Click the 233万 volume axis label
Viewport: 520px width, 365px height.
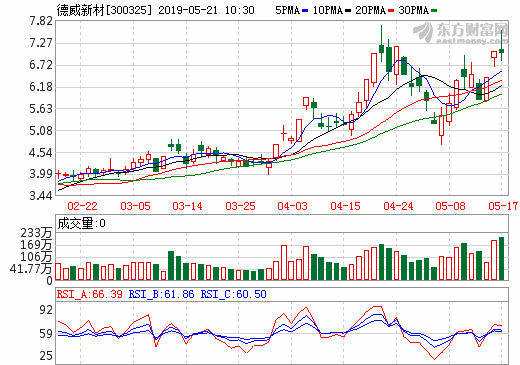(36, 233)
